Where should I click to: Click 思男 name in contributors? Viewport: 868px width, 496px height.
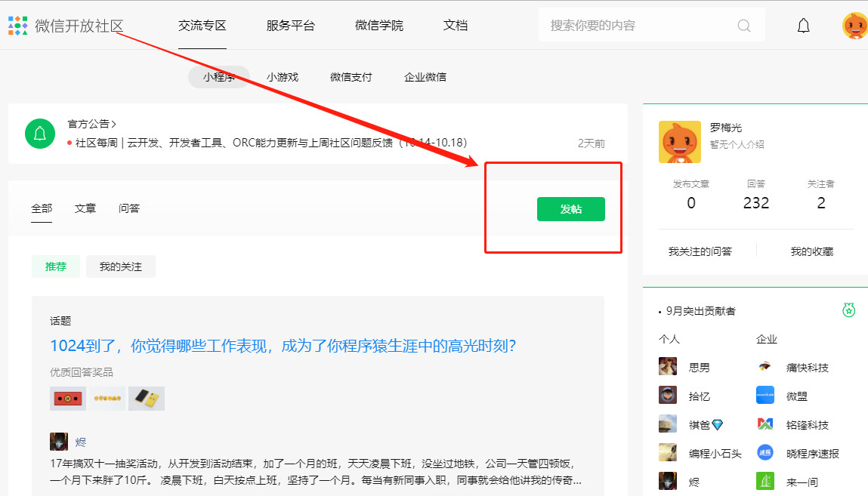click(x=700, y=367)
